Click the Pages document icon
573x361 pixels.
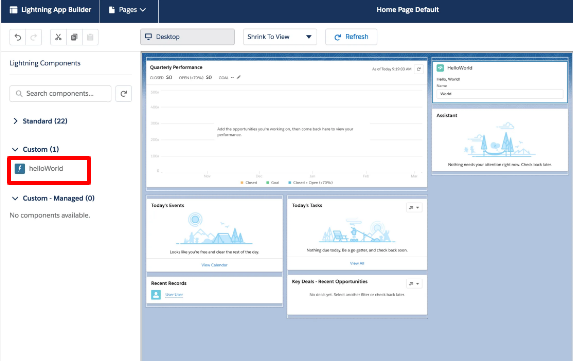[x=112, y=10]
